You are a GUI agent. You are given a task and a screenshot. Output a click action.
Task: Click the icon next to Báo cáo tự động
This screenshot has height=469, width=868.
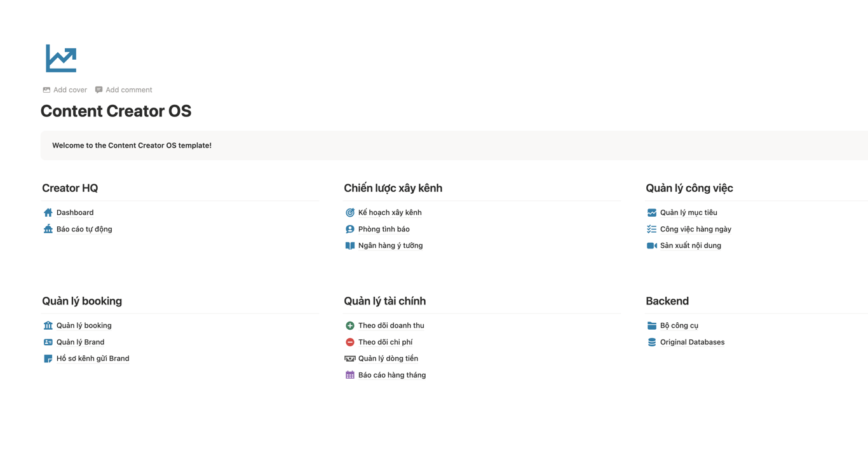coord(48,229)
